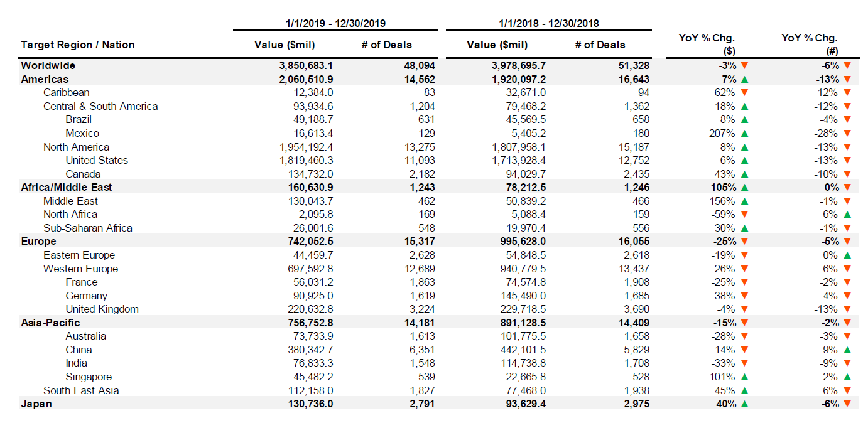Click the green up arrow beside Mexico's 207%
Viewport: 868px width, 423px height.
tap(744, 133)
